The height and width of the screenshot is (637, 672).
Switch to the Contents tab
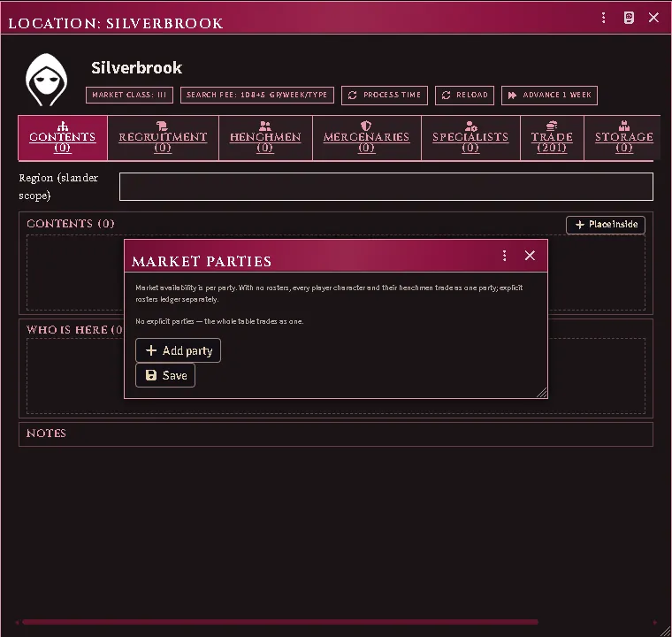(63, 138)
